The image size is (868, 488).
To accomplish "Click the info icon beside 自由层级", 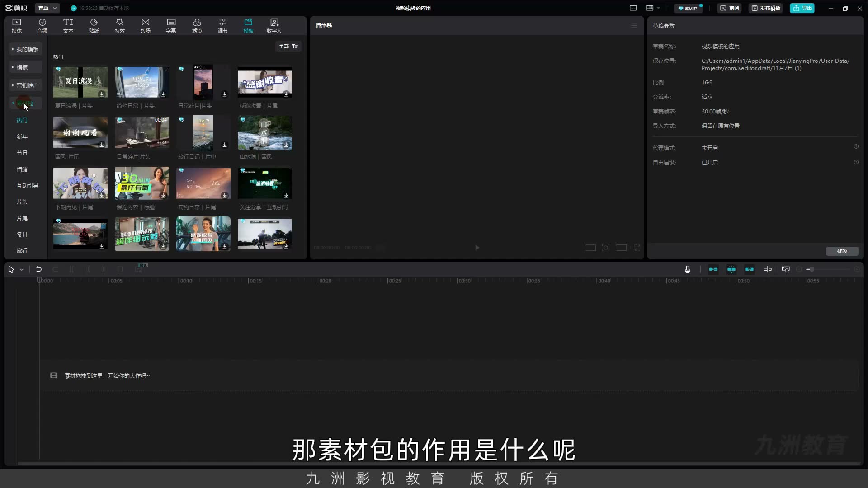I will pos(856,162).
